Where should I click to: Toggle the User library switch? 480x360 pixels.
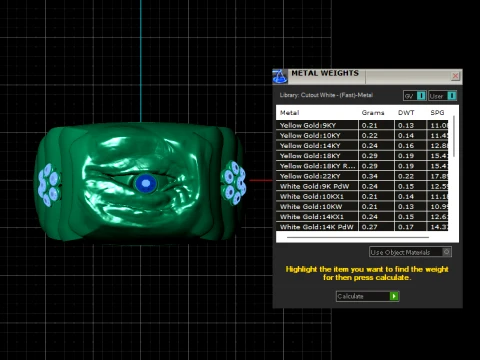click(442, 96)
